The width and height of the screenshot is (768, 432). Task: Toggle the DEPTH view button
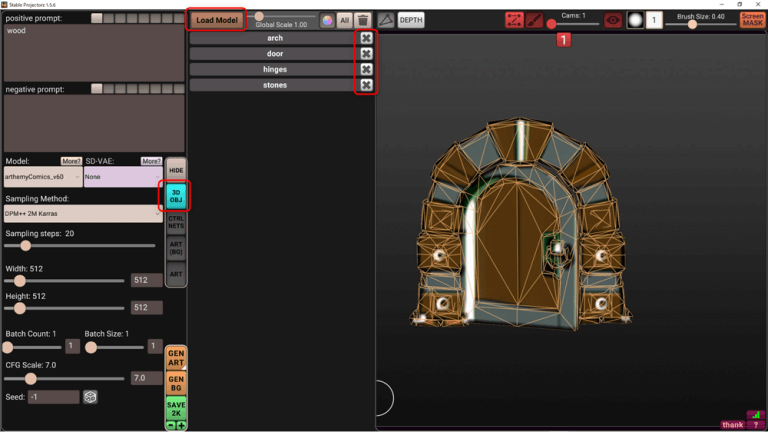tap(411, 20)
